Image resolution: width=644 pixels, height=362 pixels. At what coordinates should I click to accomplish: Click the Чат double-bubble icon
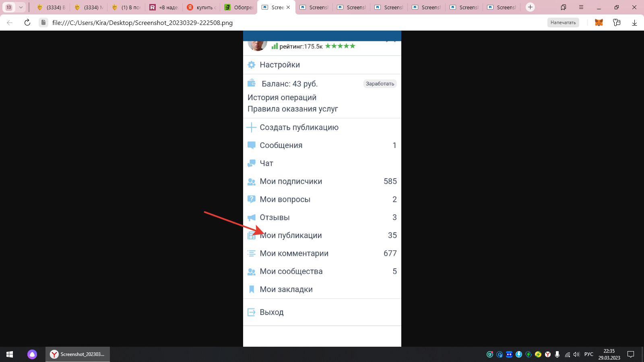[x=252, y=163]
